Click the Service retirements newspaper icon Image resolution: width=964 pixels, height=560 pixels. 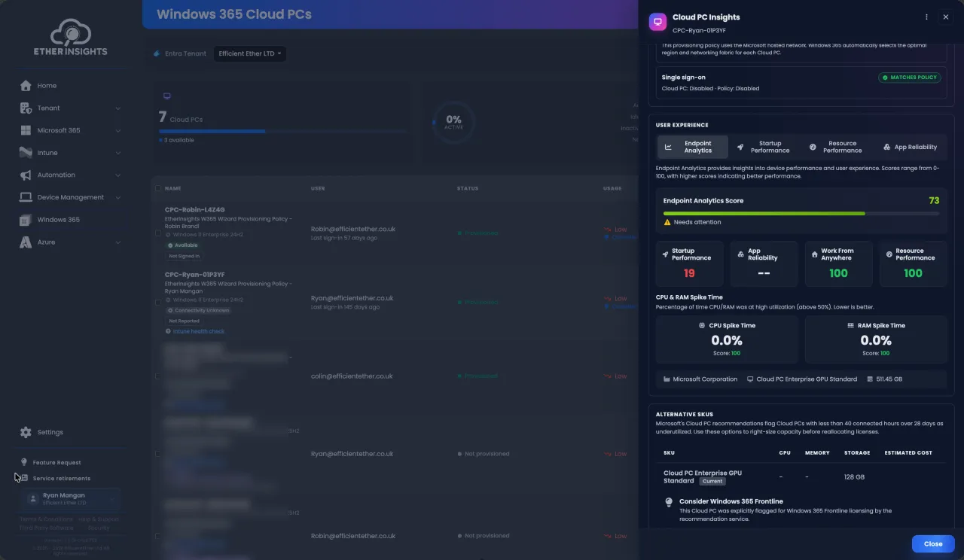(x=24, y=478)
